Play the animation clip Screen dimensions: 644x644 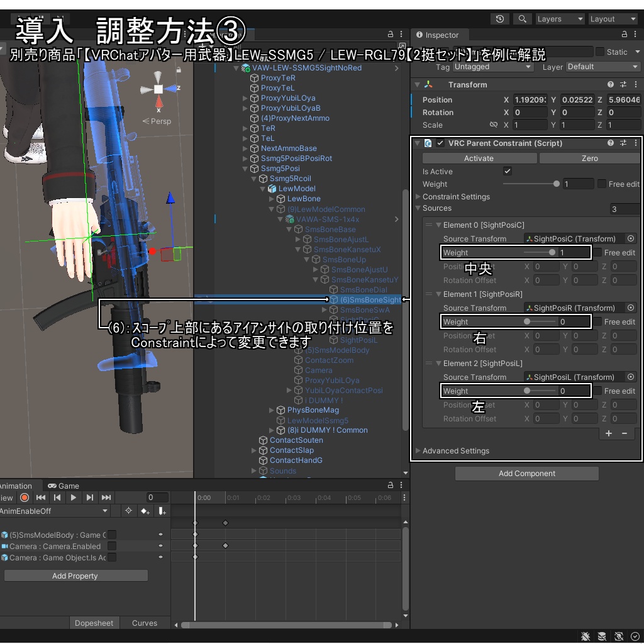[x=74, y=497]
